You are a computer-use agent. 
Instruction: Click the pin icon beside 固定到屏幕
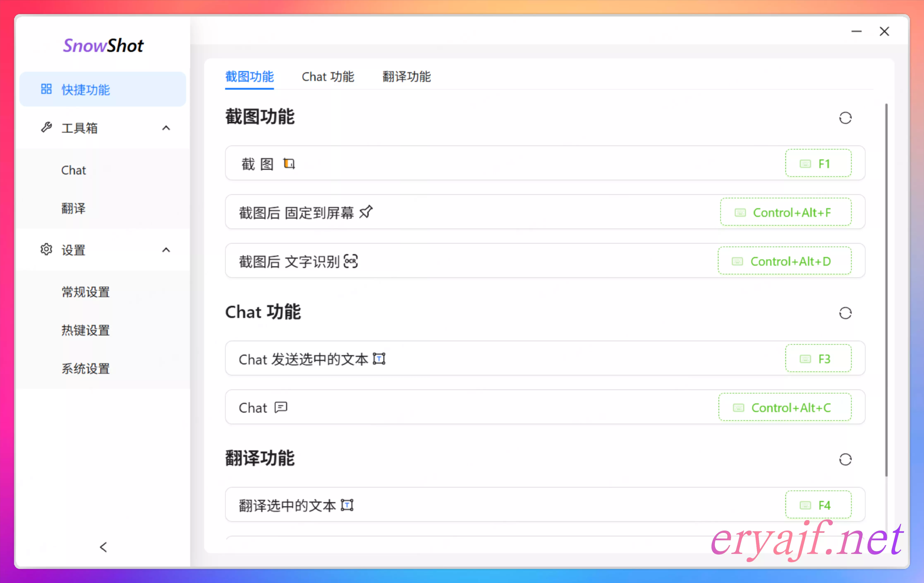[x=366, y=212]
